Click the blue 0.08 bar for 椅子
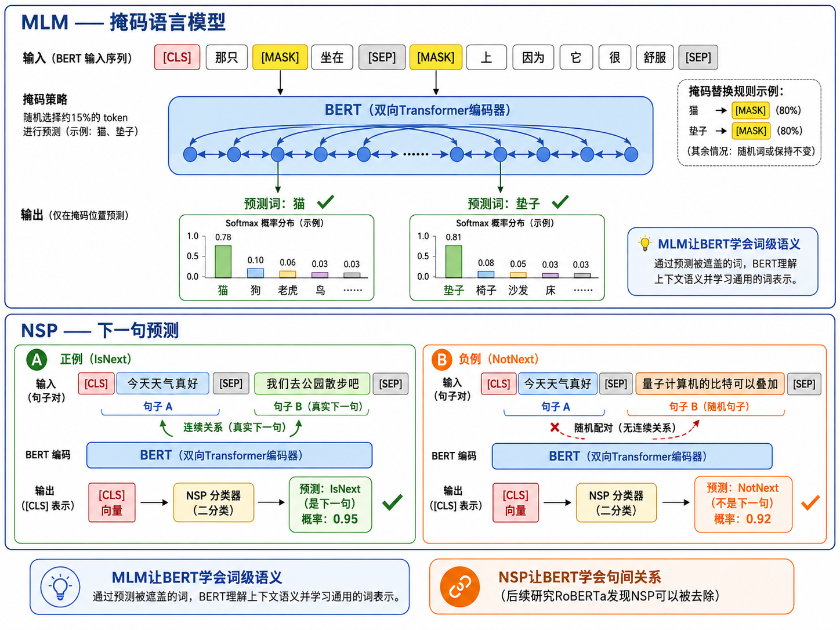840x630 pixels. (486, 274)
